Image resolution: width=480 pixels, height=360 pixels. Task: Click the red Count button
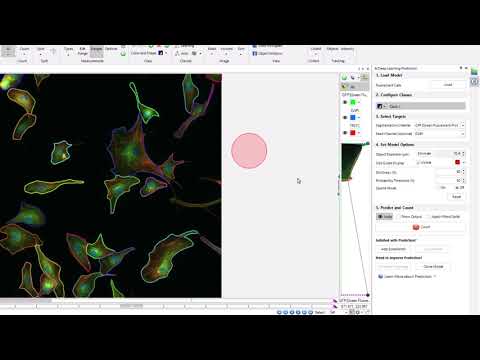click(421, 227)
